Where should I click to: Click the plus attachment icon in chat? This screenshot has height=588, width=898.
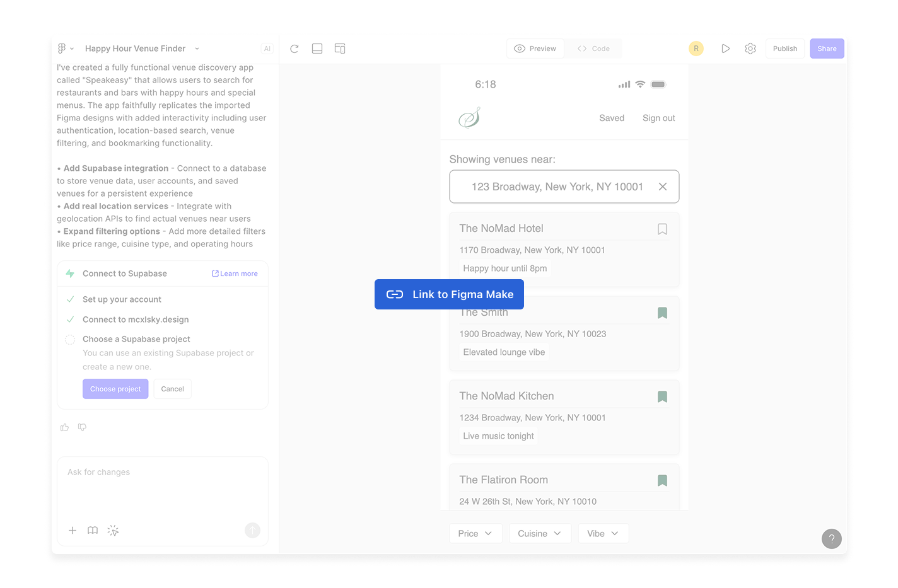pos(72,530)
